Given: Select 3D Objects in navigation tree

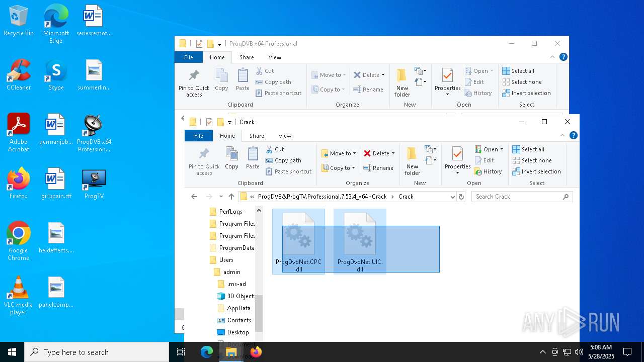Looking at the screenshot, I should click(235, 296).
